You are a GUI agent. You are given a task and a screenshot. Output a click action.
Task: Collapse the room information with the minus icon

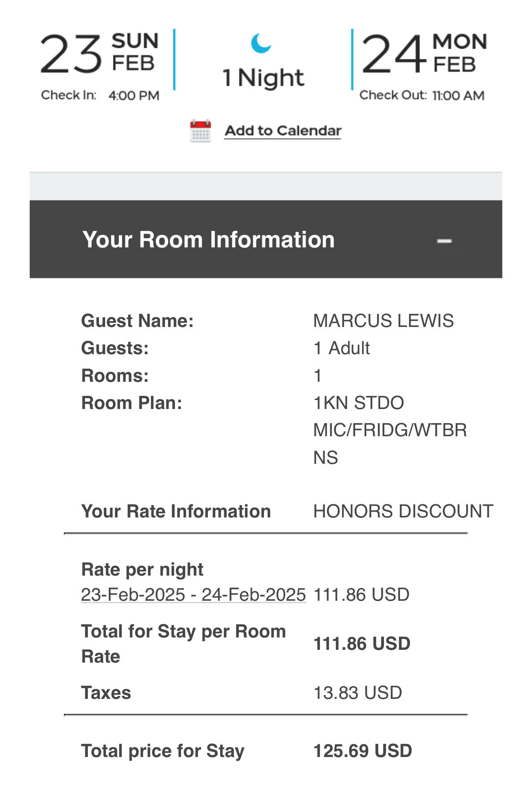[444, 241]
